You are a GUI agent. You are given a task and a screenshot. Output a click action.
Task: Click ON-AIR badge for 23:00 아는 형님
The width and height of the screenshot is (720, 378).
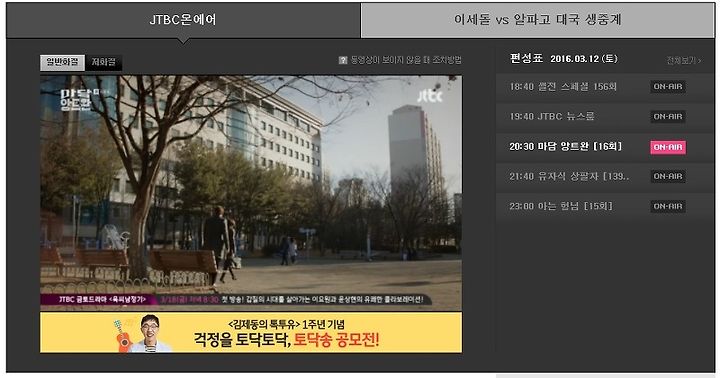[x=668, y=206]
